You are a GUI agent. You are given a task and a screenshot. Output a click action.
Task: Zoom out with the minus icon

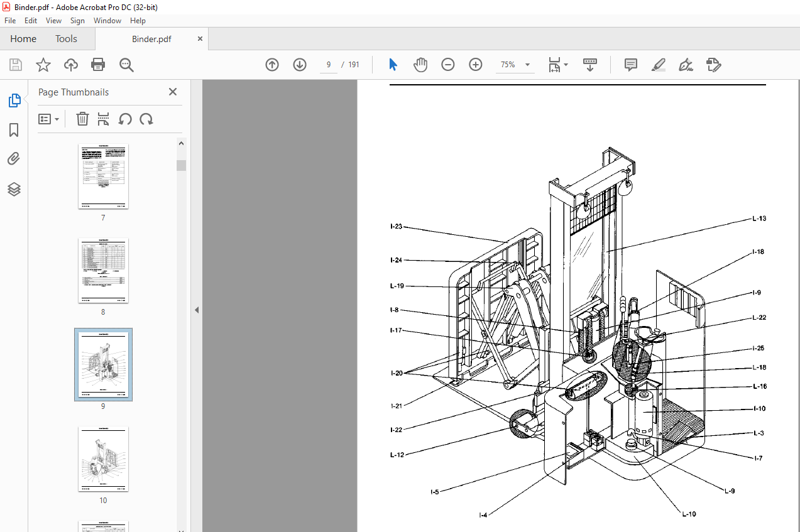pos(448,65)
